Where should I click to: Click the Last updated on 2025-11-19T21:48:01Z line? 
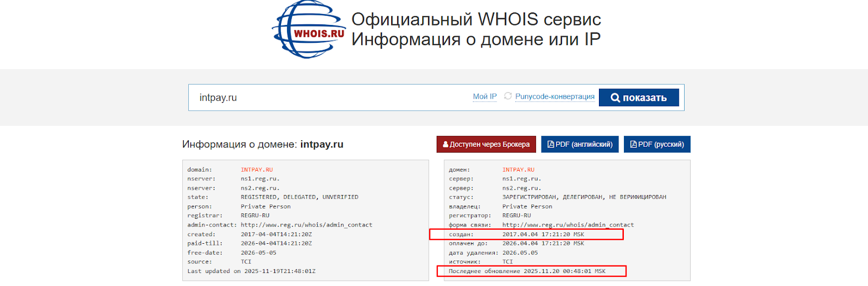251,271
